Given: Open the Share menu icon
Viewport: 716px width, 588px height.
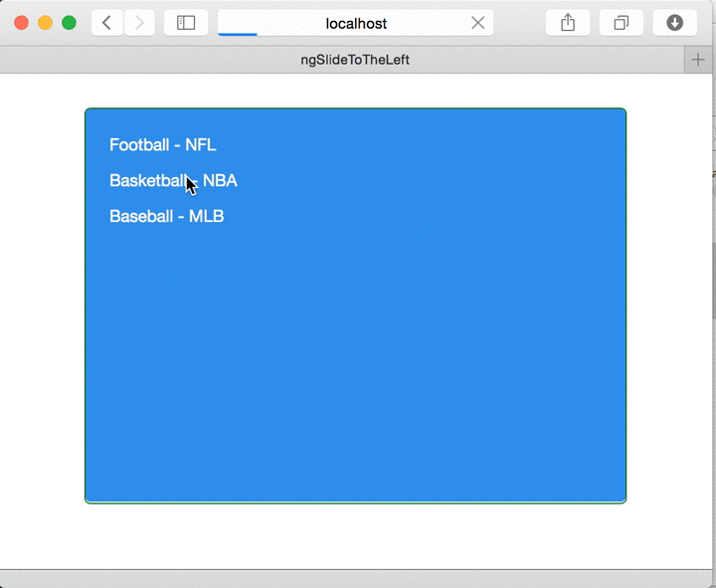Looking at the screenshot, I should click(x=568, y=23).
